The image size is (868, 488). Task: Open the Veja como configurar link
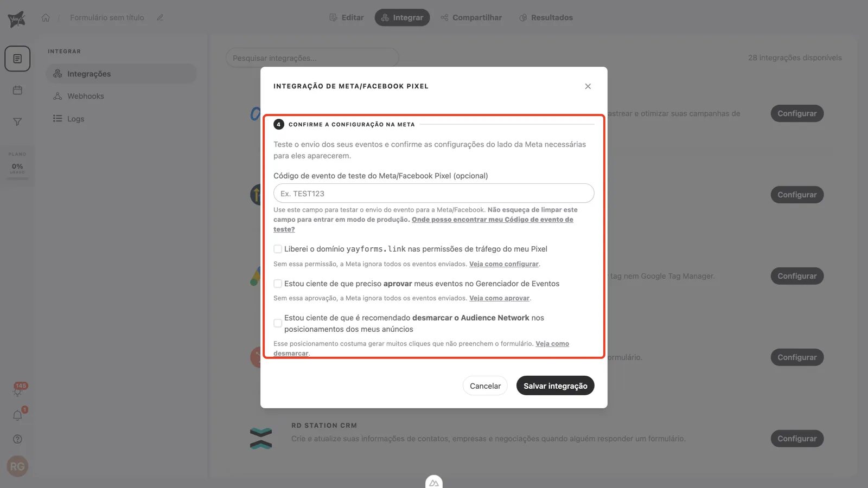coord(504,264)
